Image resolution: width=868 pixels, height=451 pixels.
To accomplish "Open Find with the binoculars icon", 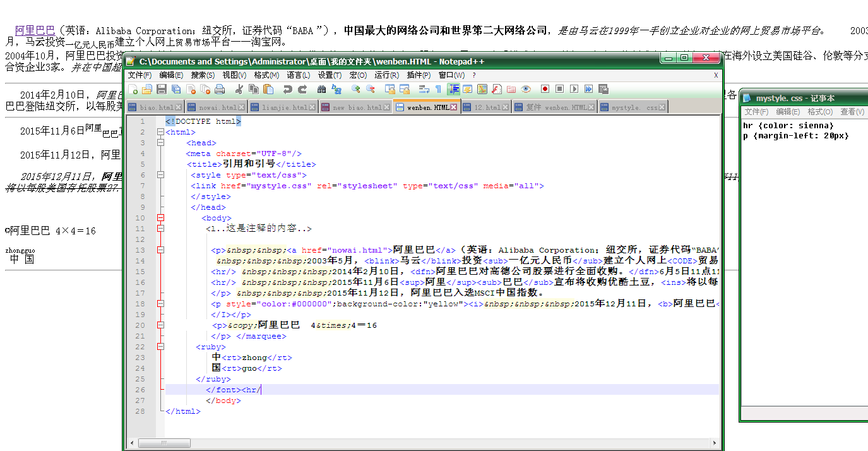I will pos(322,89).
